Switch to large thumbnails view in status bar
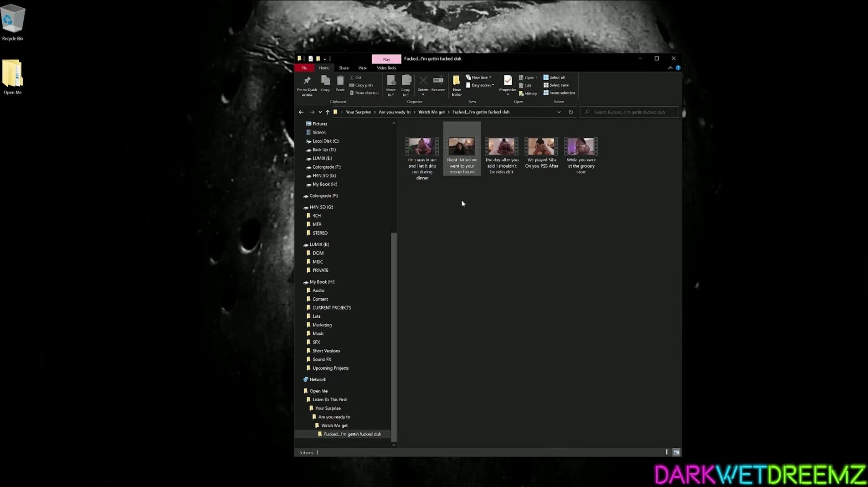This screenshot has width=868, height=487. (676, 452)
